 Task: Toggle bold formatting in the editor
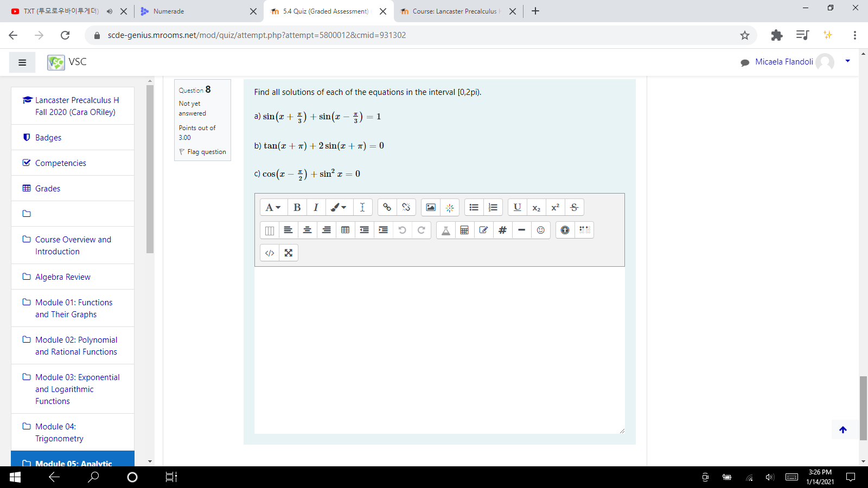pyautogui.click(x=297, y=207)
